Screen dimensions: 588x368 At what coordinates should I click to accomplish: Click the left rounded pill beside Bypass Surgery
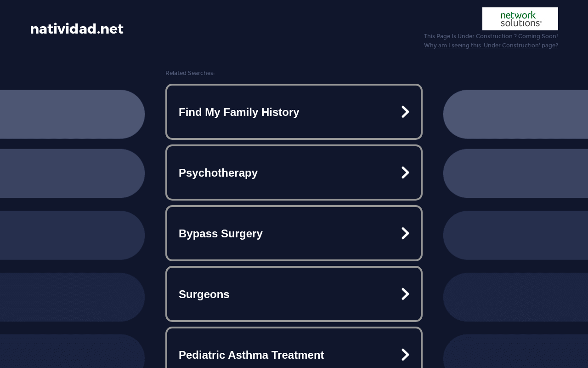(73, 235)
